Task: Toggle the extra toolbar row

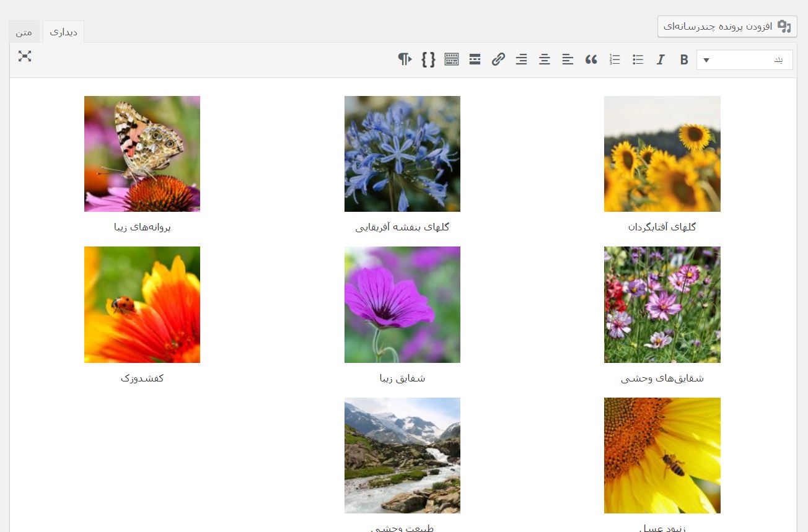Action: click(452, 59)
